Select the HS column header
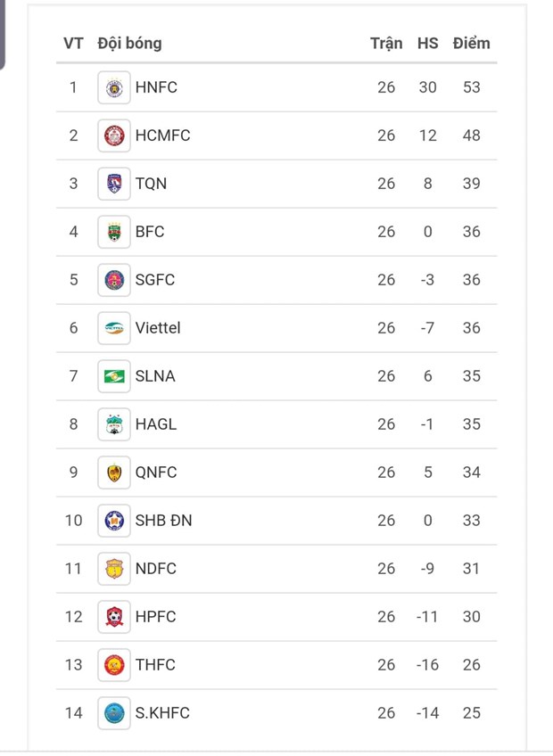Image resolution: width=553 pixels, height=756 pixels. click(428, 43)
